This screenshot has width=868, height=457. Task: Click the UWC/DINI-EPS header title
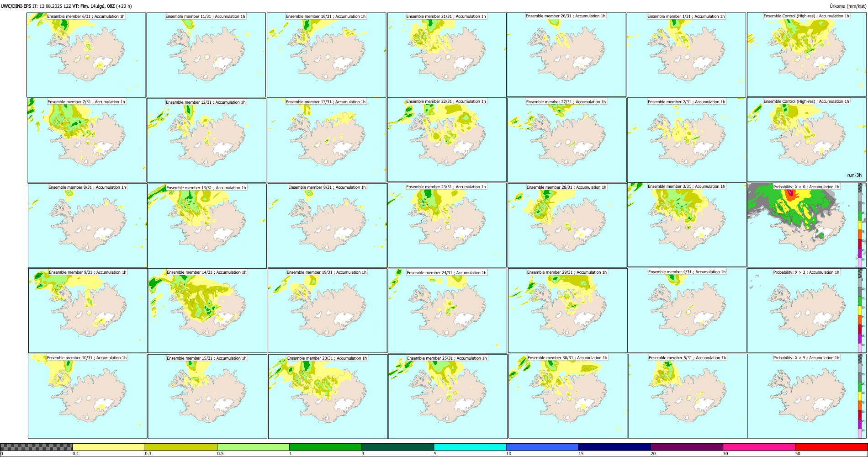pyautogui.click(x=16, y=6)
